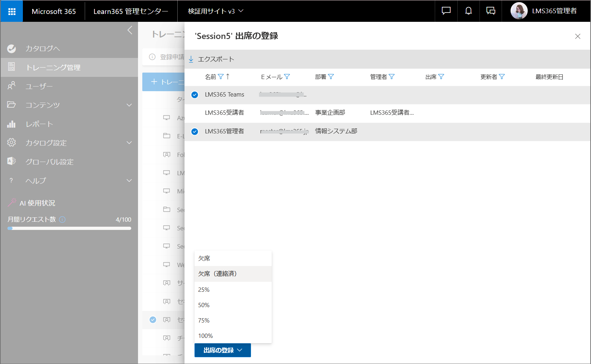Click the レポート bar chart icon
The height and width of the screenshot is (364, 591).
11,124
